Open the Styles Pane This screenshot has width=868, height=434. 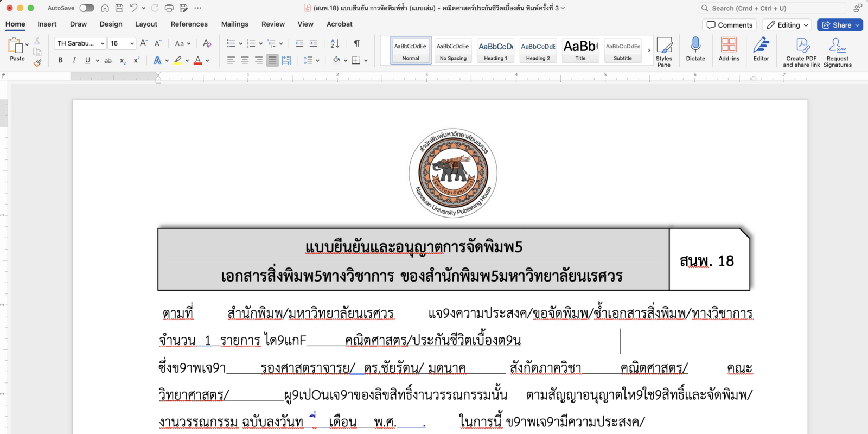664,52
